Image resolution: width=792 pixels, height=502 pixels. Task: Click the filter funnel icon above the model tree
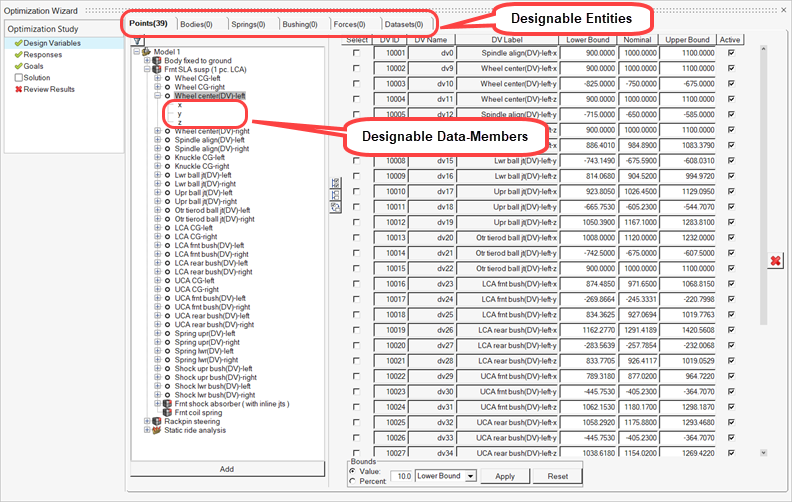136,41
